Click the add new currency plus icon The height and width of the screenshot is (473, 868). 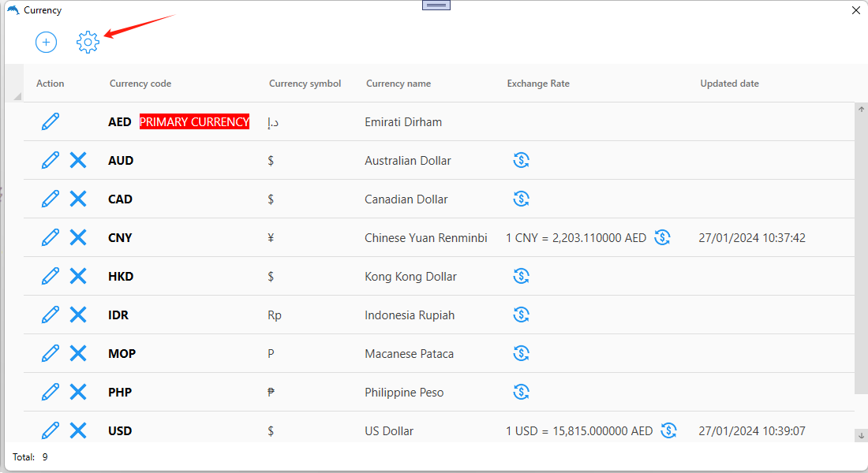coord(46,42)
